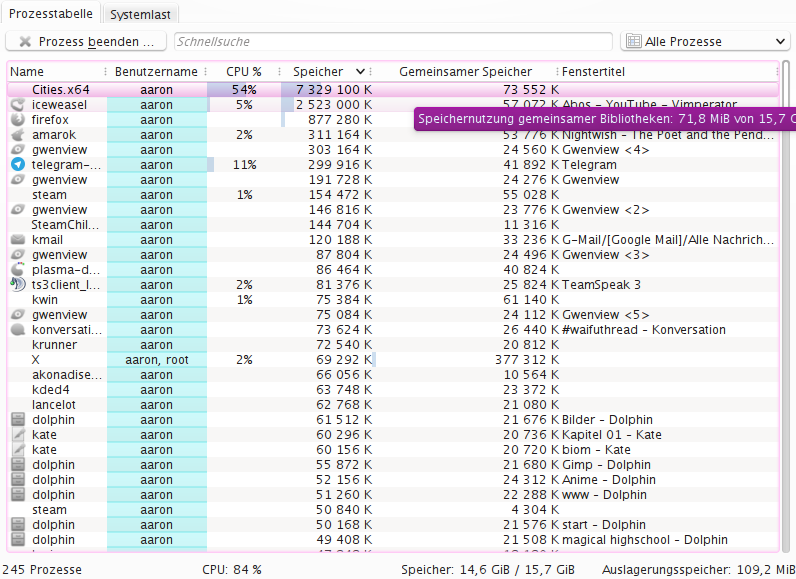Image resolution: width=796 pixels, height=579 pixels.
Task: Click the process table vertical scrollbar
Action: tap(786, 306)
